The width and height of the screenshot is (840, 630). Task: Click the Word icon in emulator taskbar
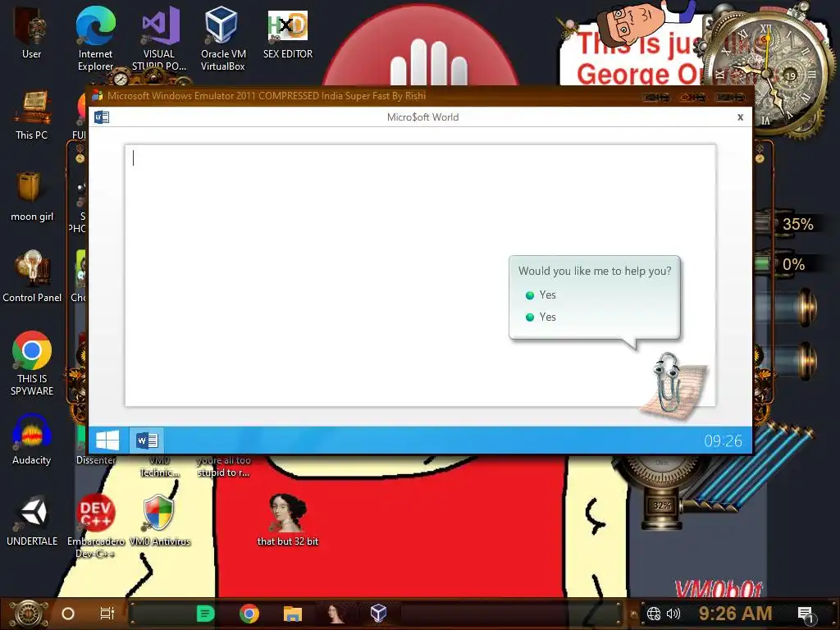(x=146, y=441)
